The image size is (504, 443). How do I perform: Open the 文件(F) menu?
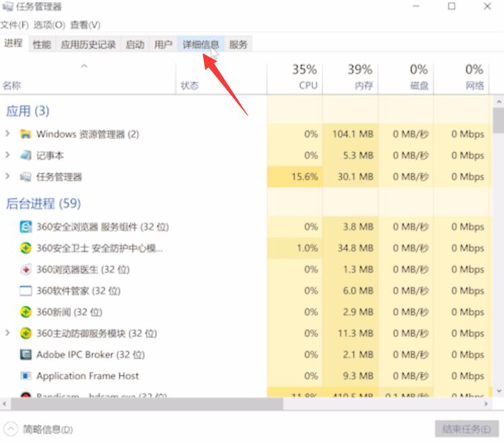tap(14, 25)
